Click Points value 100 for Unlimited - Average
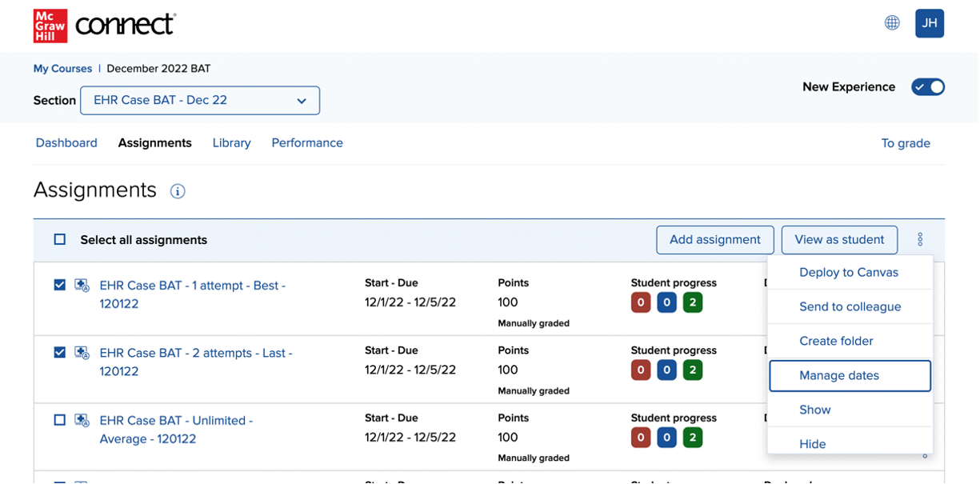 508,438
